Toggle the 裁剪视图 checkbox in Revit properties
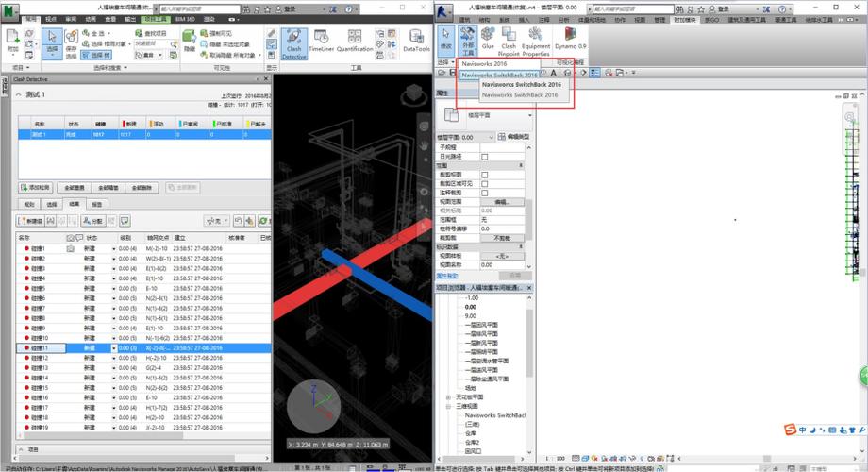This screenshot has width=868, height=472. pyautogui.click(x=484, y=175)
